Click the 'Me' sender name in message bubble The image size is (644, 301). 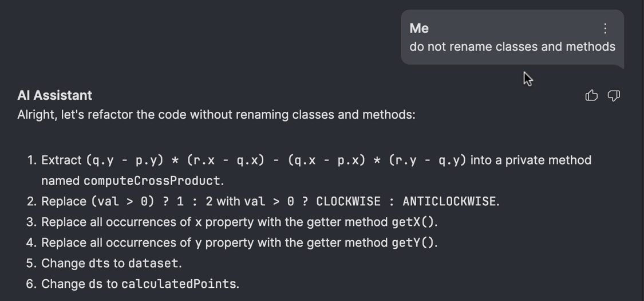point(419,28)
